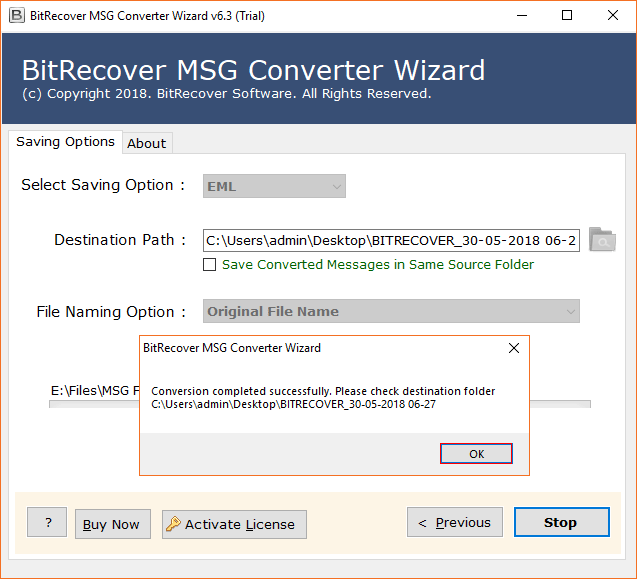This screenshot has height=579, width=637.
Task: Click the 'Destination Path :' label
Action: pos(120,240)
